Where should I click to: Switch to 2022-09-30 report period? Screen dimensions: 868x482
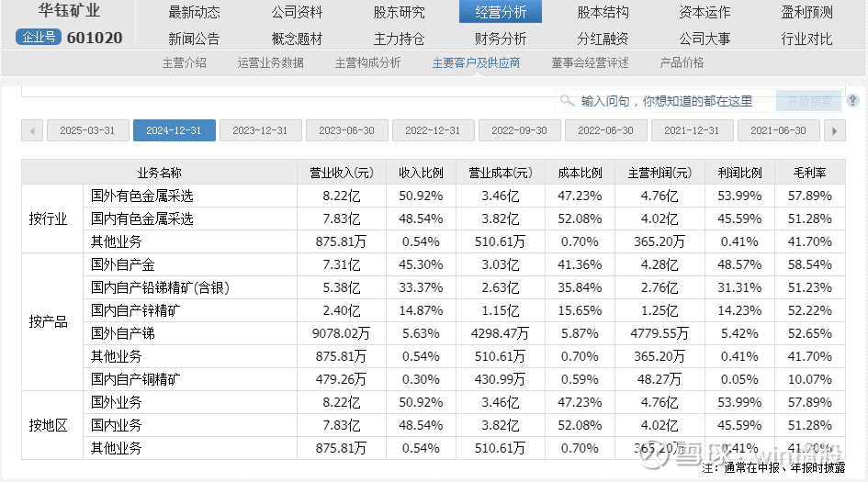tap(519, 130)
